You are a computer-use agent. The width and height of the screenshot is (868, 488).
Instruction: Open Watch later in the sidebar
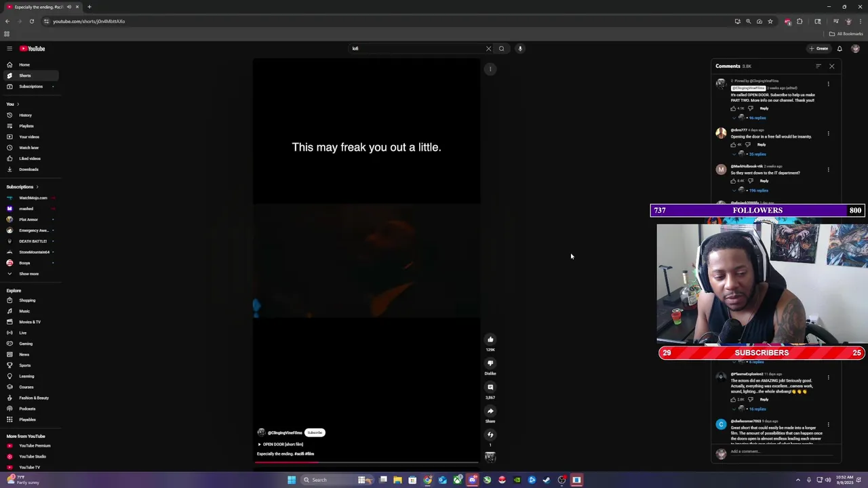(30, 148)
